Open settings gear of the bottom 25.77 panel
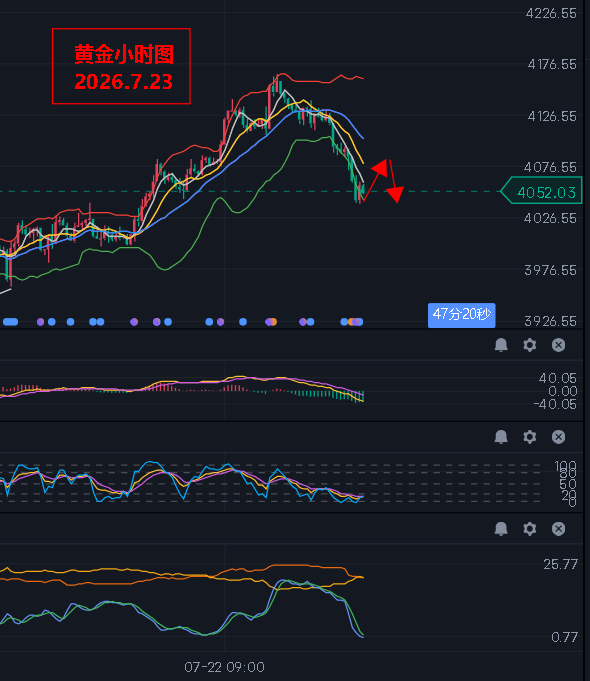This screenshot has height=681, width=590. 530,529
